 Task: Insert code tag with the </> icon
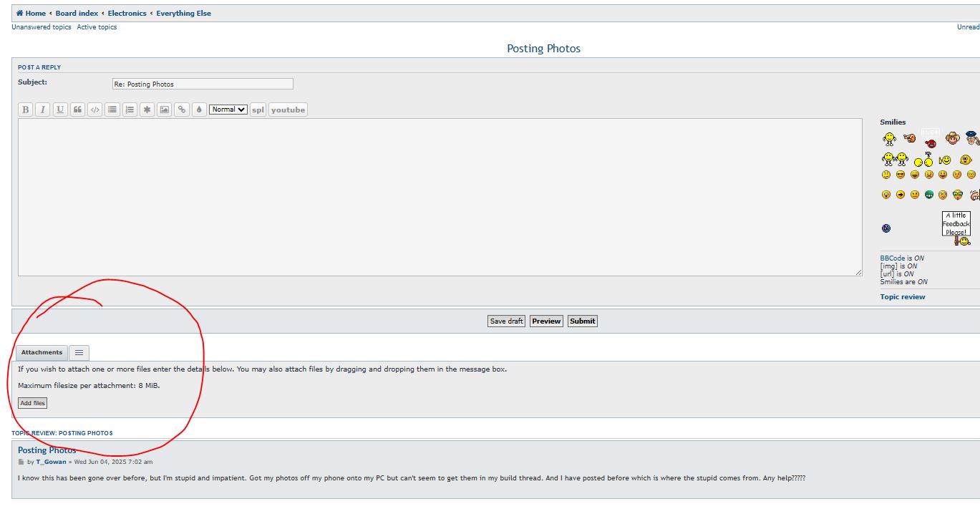pos(94,110)
